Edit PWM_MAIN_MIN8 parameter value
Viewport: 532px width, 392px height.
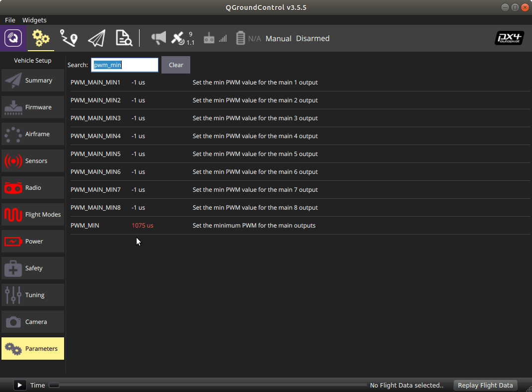138,208
